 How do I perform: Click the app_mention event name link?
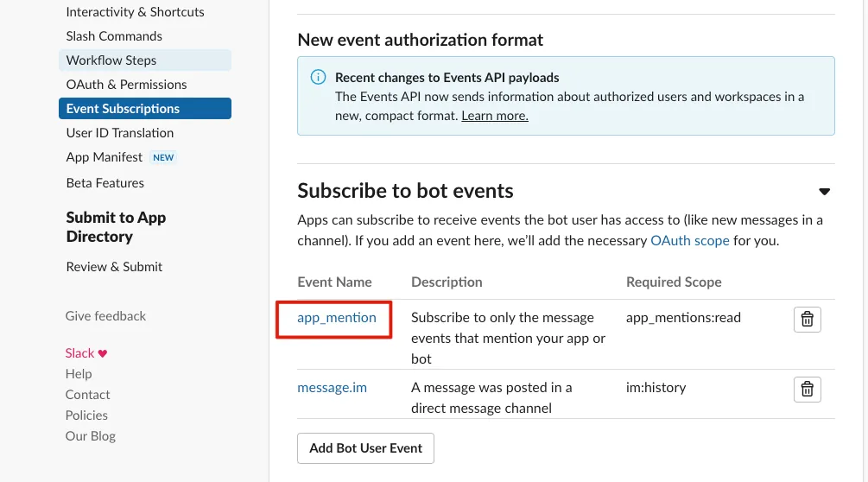point(337,318)
